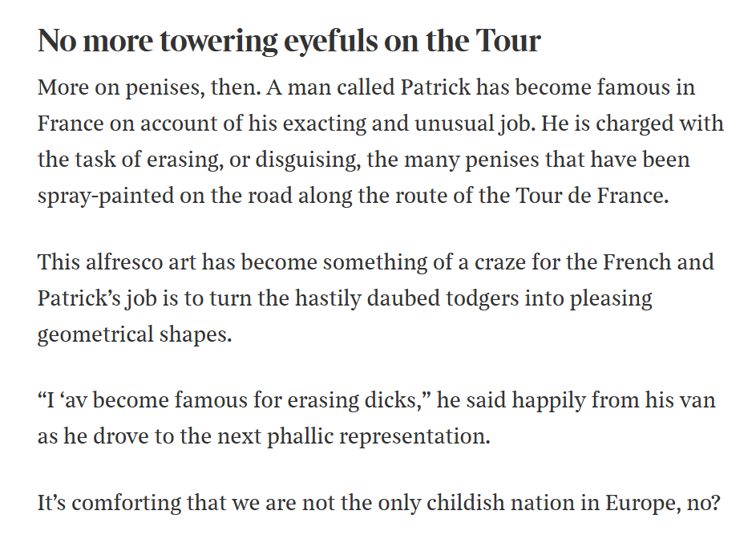Click the word "spray-painted" in the article
This screenshot has width=756, height=539.
pos(106,197)
